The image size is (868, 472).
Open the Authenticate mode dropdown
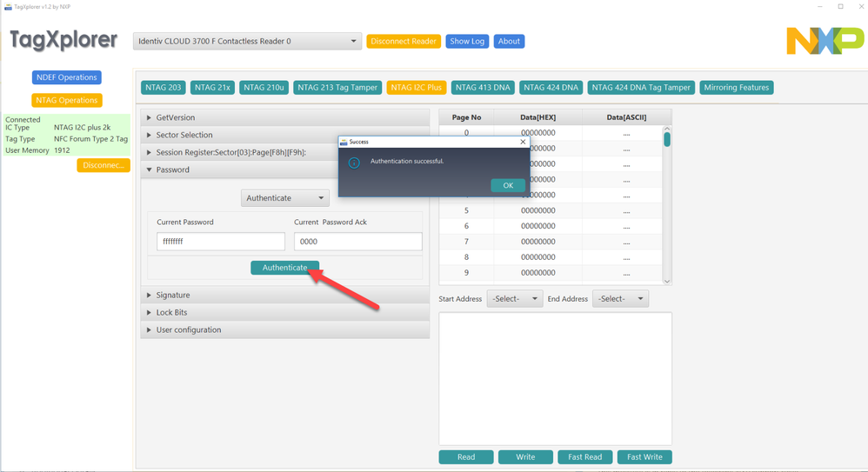(284, 198)
